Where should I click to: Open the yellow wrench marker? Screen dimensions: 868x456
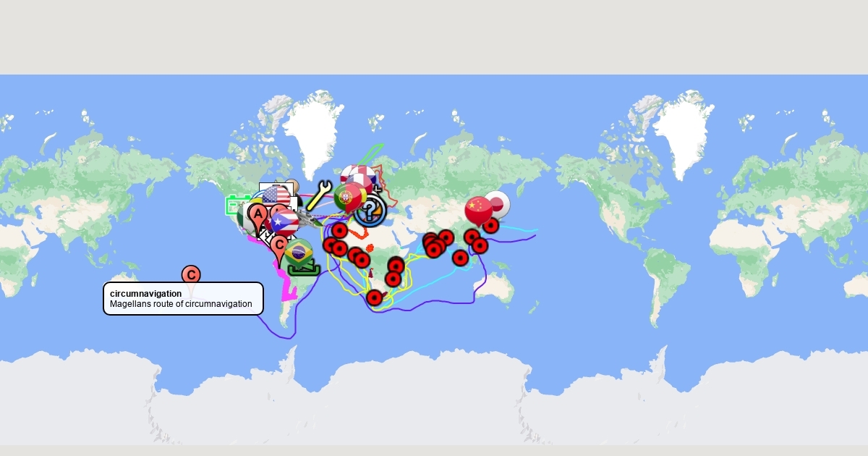(x=318, y=195)
